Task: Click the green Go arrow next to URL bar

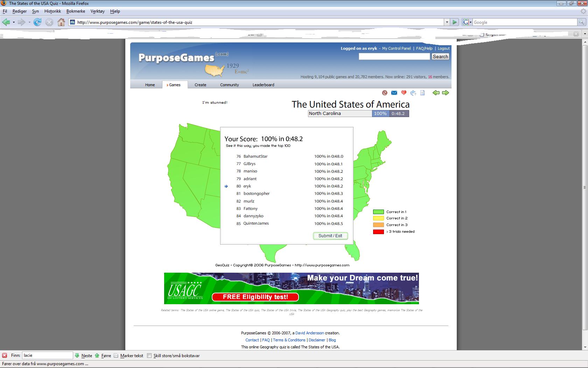Action: click(x=455, y=22)
